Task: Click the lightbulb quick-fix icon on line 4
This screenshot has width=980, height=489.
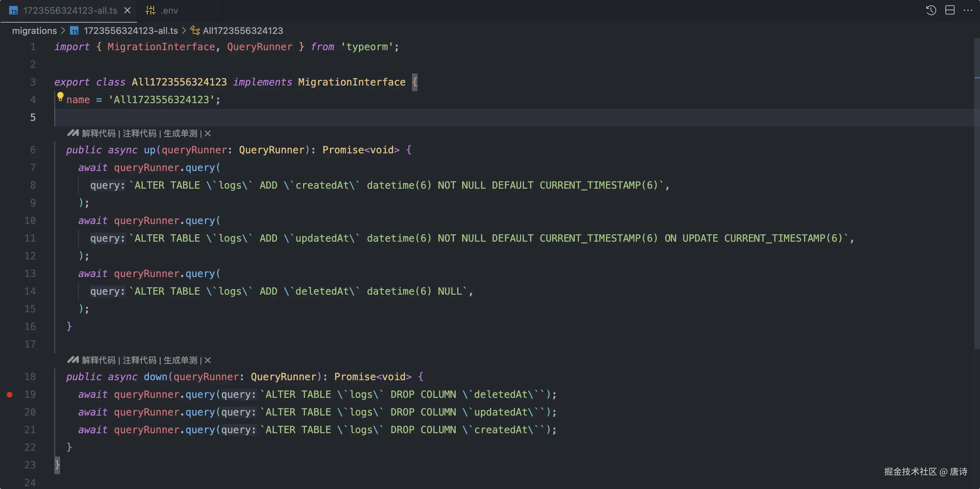Action: (x=60, y=97)
